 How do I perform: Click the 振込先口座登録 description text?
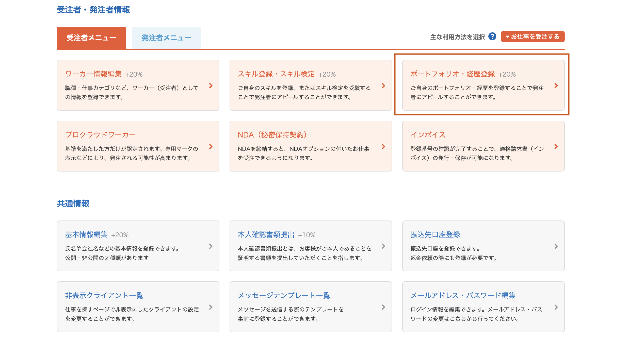click(454, 253)
